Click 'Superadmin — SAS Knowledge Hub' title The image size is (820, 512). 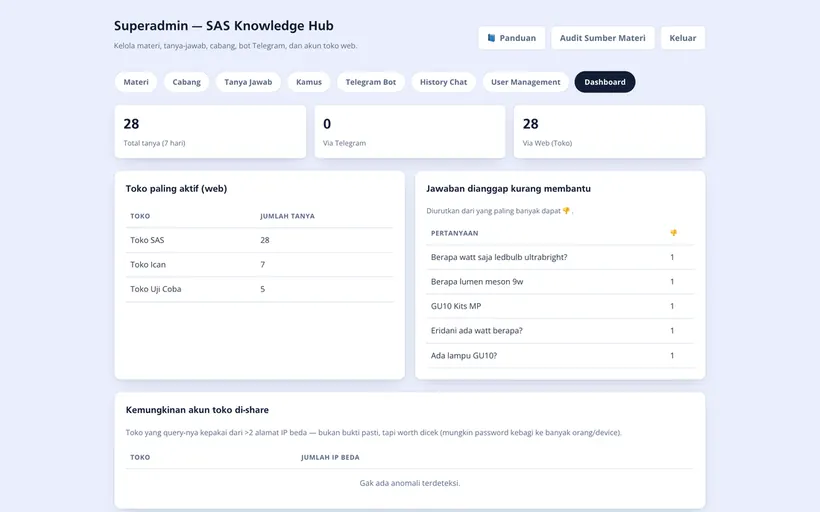tap(224, 26)
